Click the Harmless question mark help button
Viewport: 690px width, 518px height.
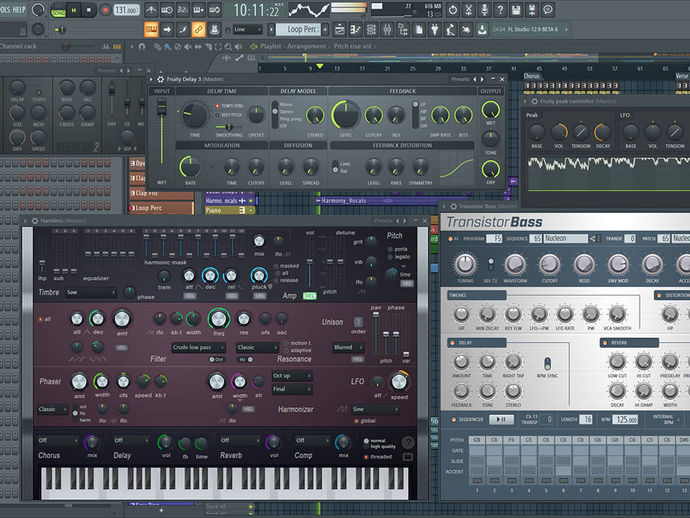pyautogui.click(x=407, y=441)
